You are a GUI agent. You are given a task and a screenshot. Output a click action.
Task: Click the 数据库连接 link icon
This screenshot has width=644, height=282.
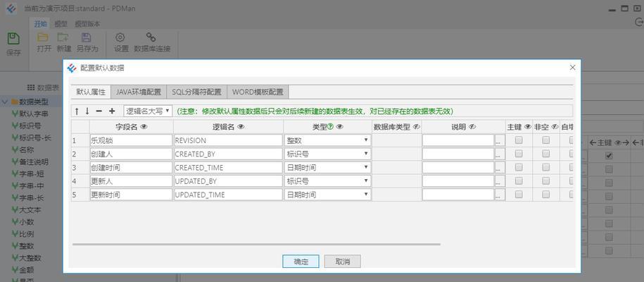(x=151, y=37)
